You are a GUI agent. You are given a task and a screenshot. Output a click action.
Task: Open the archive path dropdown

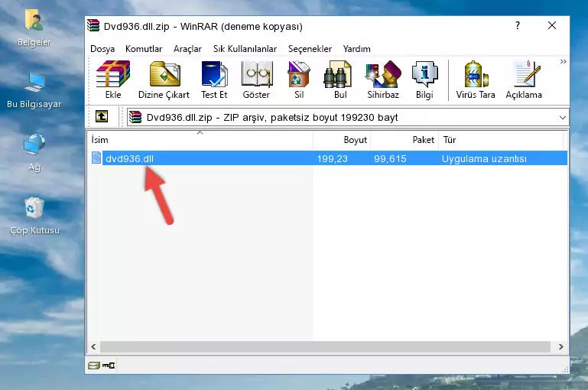[563, 117]
